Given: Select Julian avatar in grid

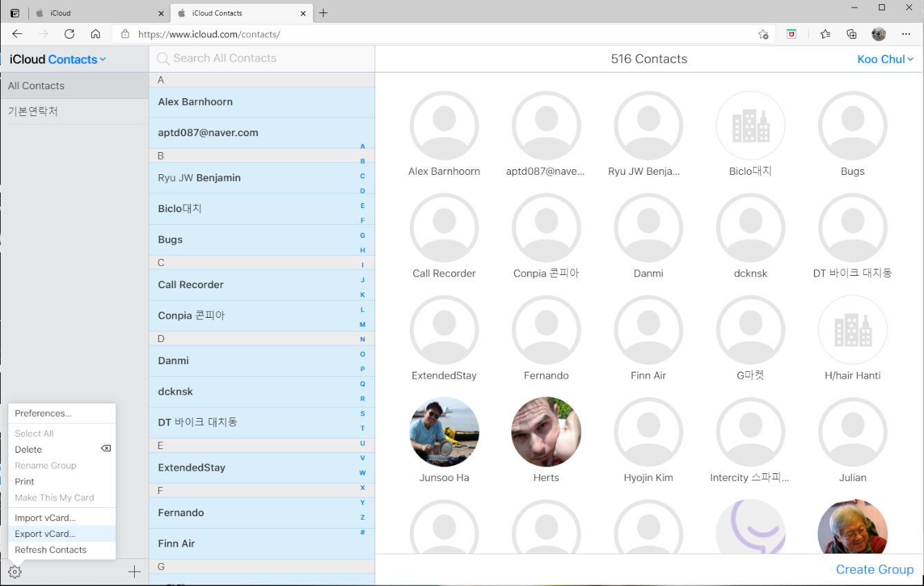Looking at the screenshot, I should pos(853,432).
